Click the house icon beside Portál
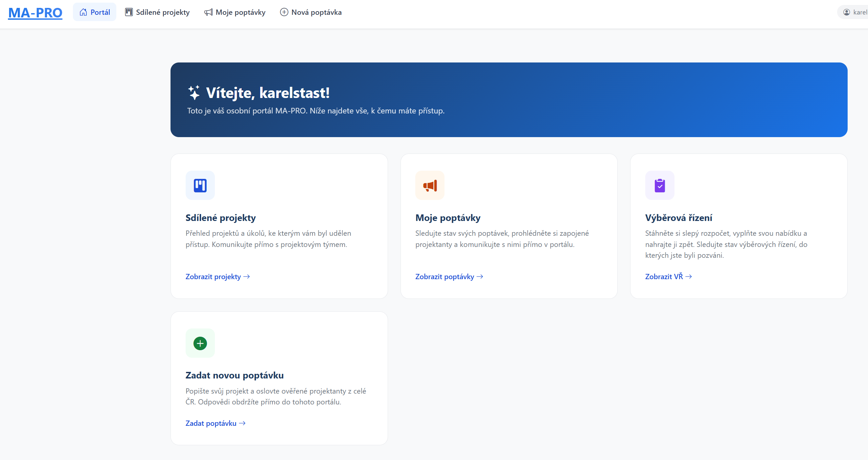Screen dimensions: 868x460 pos(83,12)
